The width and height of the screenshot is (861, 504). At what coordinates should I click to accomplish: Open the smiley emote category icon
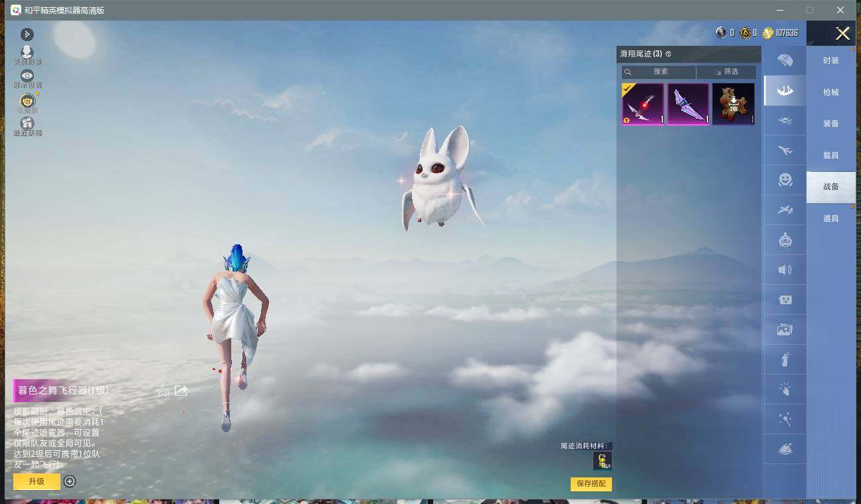point(785,180)
